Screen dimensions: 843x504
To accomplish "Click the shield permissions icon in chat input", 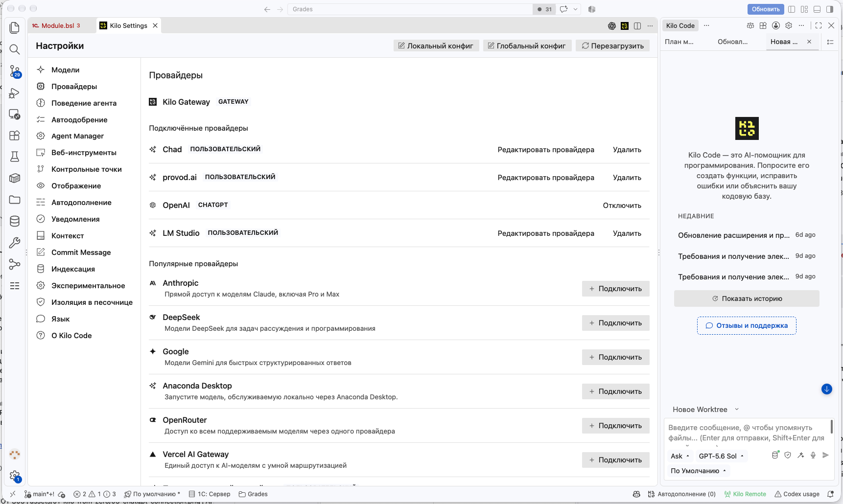I will pyautogui.click(x=788, y=455).
